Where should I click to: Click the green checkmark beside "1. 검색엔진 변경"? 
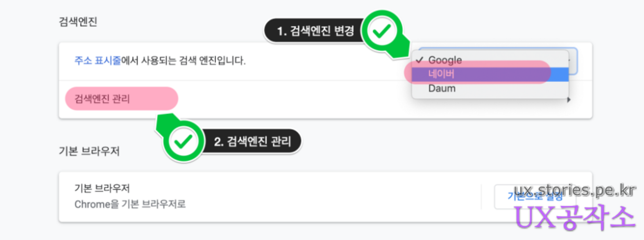pyautogui.click(x=382, y=31)
